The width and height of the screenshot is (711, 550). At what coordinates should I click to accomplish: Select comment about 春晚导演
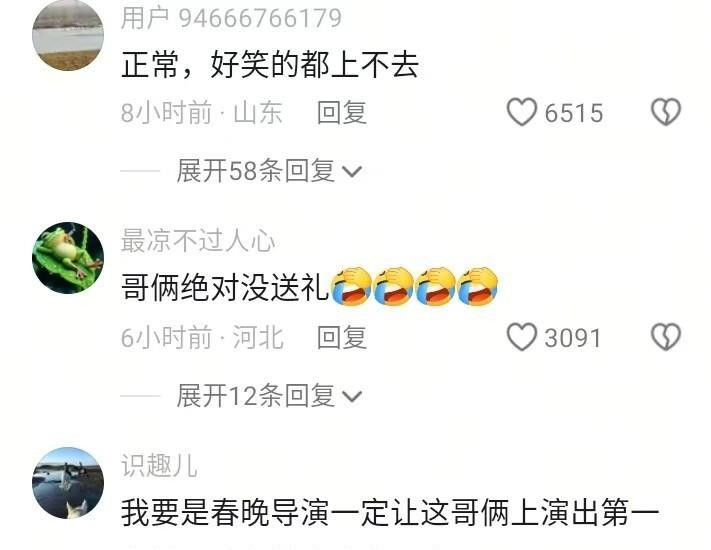tap(390, 512)
